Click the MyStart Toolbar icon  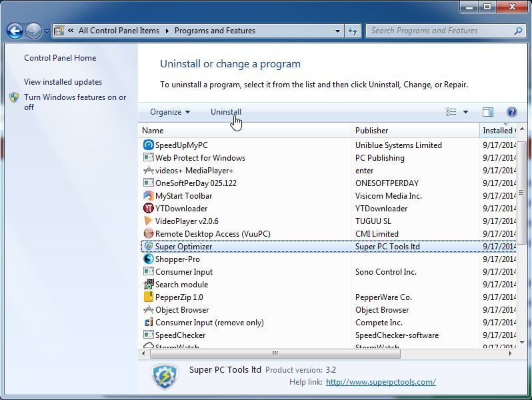tap(148, 195)
